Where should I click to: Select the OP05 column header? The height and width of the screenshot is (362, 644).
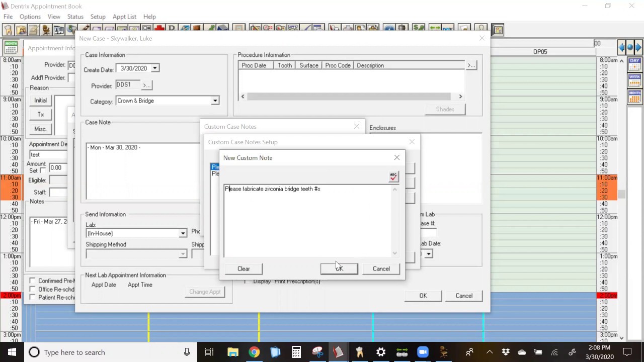(x=540, y=52)
